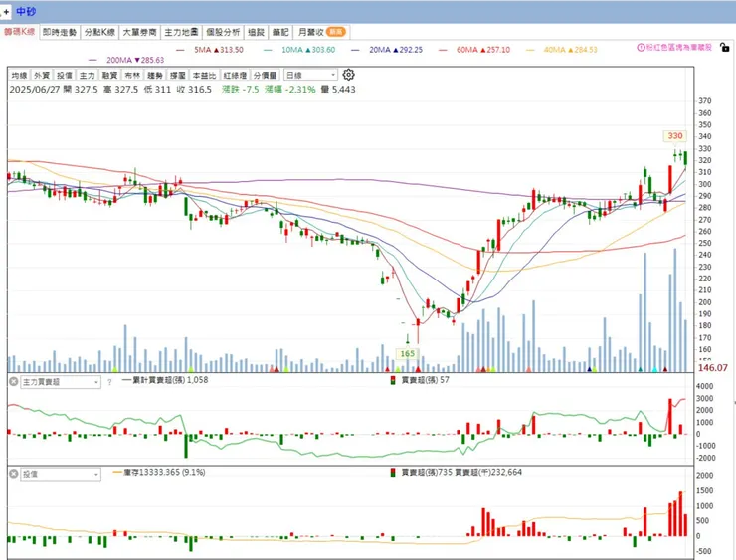Click the 10MA legend line swatch
The height and width of the screenshot is (560, 736).
click(268, 50)
